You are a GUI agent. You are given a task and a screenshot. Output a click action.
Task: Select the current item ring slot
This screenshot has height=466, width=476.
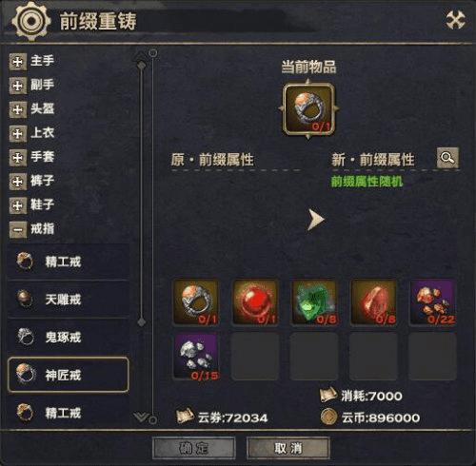click(x=308, y=108)
